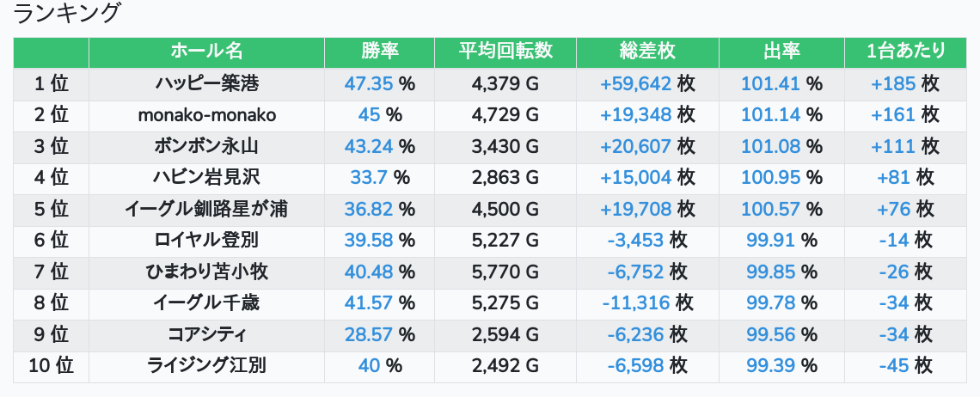The image size is (980, 397).
Task: Click the 平均回転数 column header
Action: pos(505,52)
